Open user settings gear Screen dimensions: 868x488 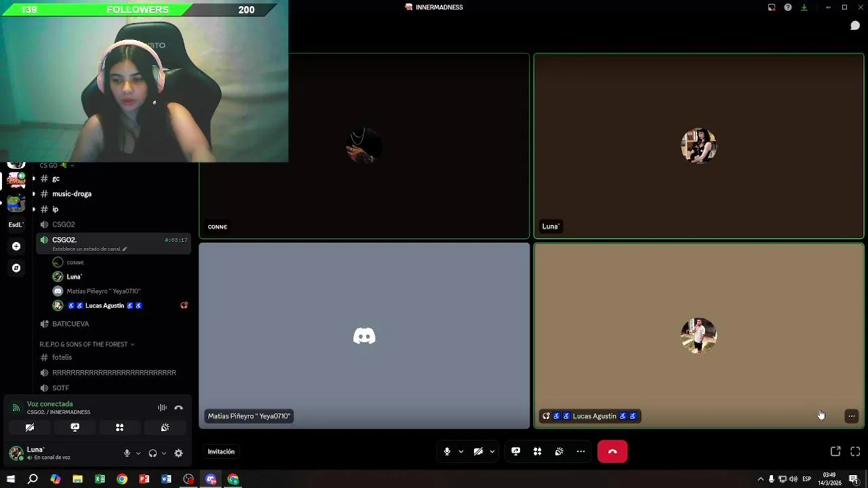point(178,453)
